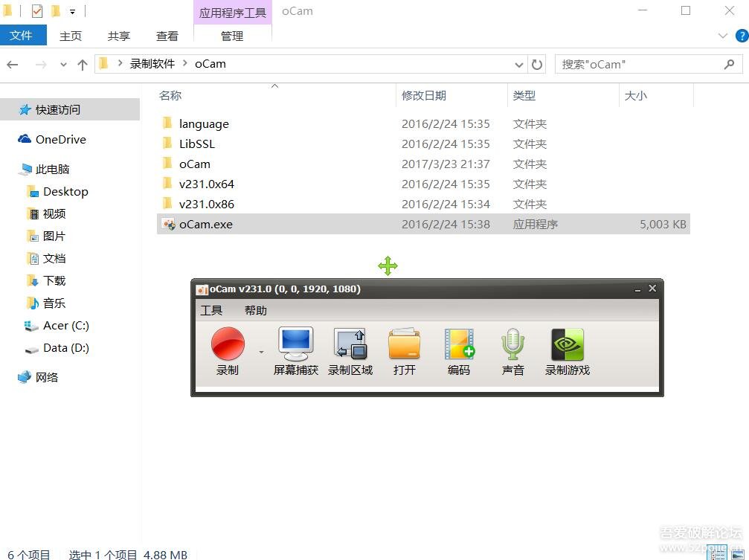
Task: Select Data (D:) drive in sidebar
Action: click(x=65, y=347)
